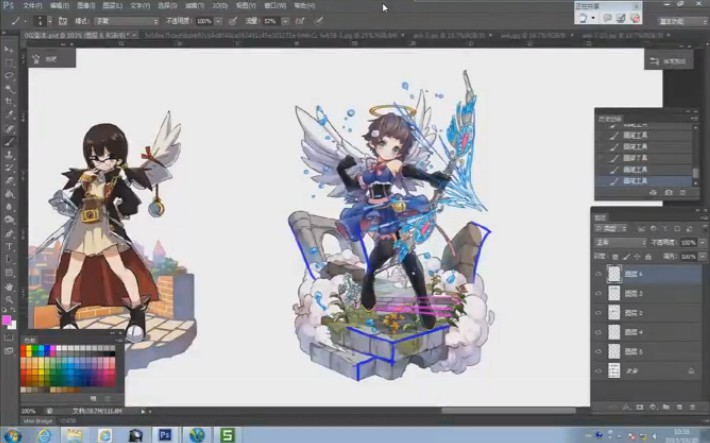Select the Clone Stamp tool
The image size is (710, 443).
9,155
